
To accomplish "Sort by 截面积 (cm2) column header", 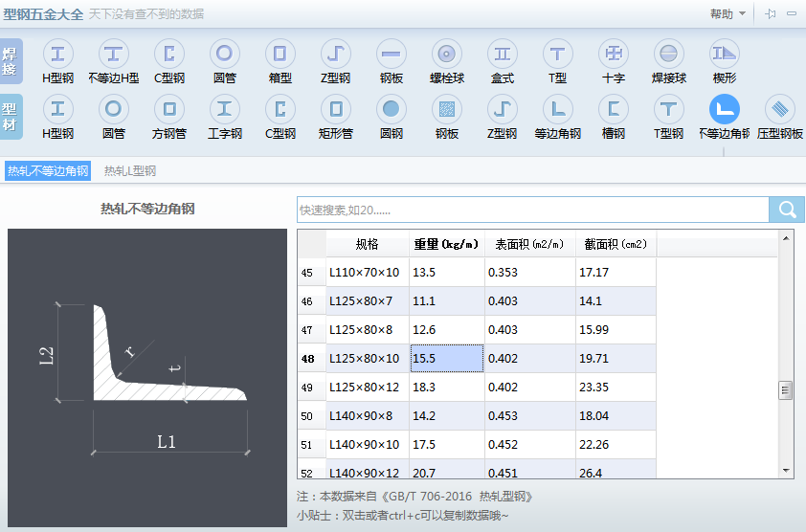I will pos(616,244).
